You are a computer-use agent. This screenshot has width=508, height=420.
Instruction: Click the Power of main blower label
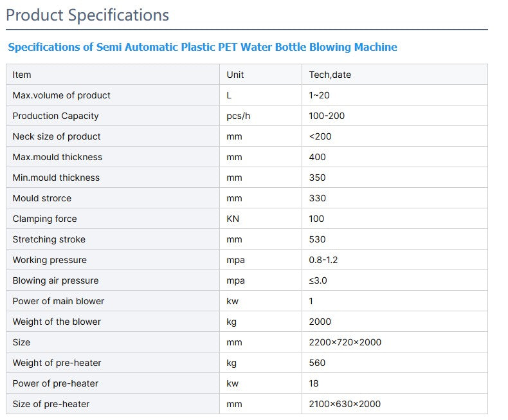(x=59, y=301)
